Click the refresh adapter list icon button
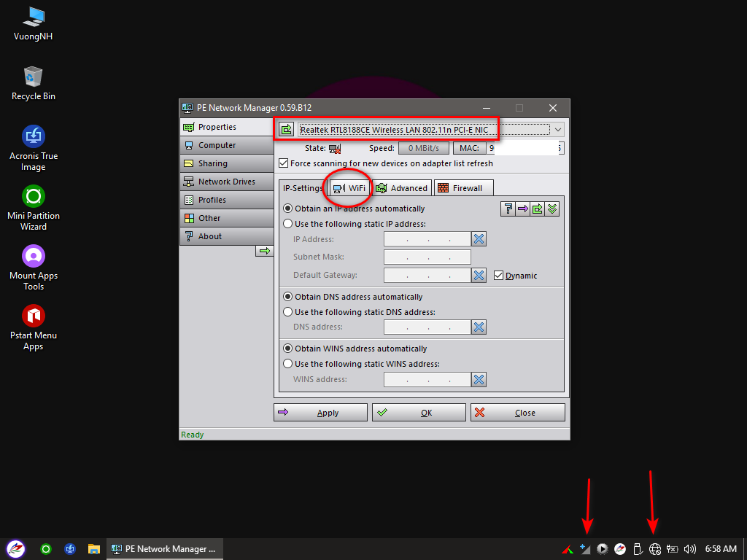747x560 pixels. pos(286,130)
